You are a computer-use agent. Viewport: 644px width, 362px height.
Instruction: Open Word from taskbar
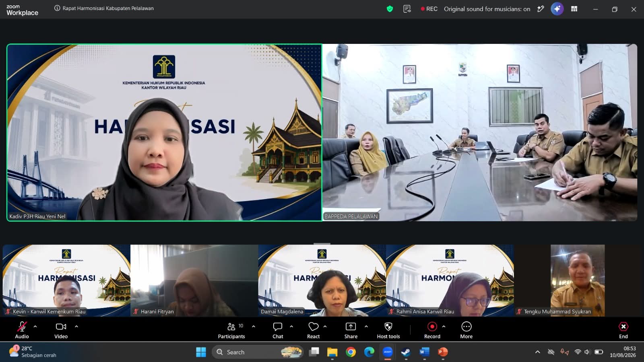[424, 352]
